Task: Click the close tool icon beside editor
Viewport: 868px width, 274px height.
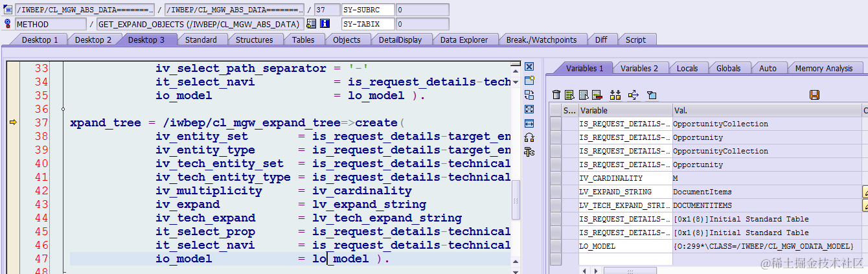Action: 529,67
